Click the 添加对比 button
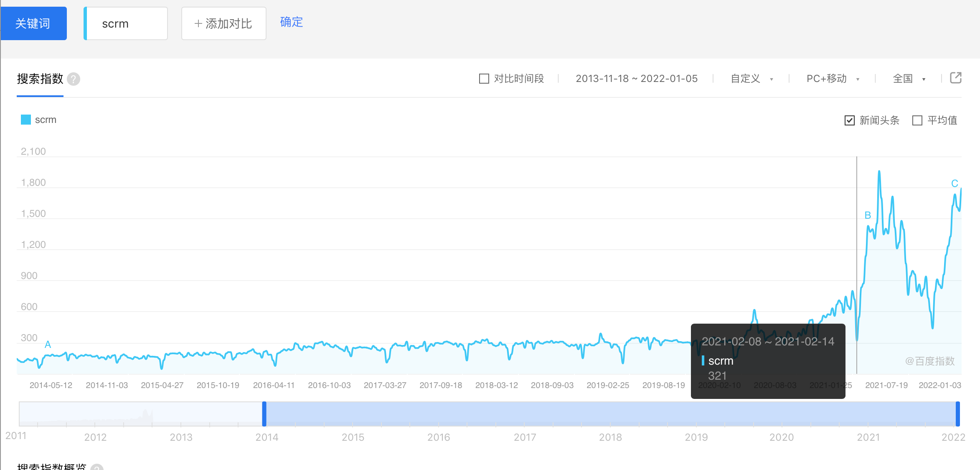The width and height of the screenshot is (980, 470). 223,24
